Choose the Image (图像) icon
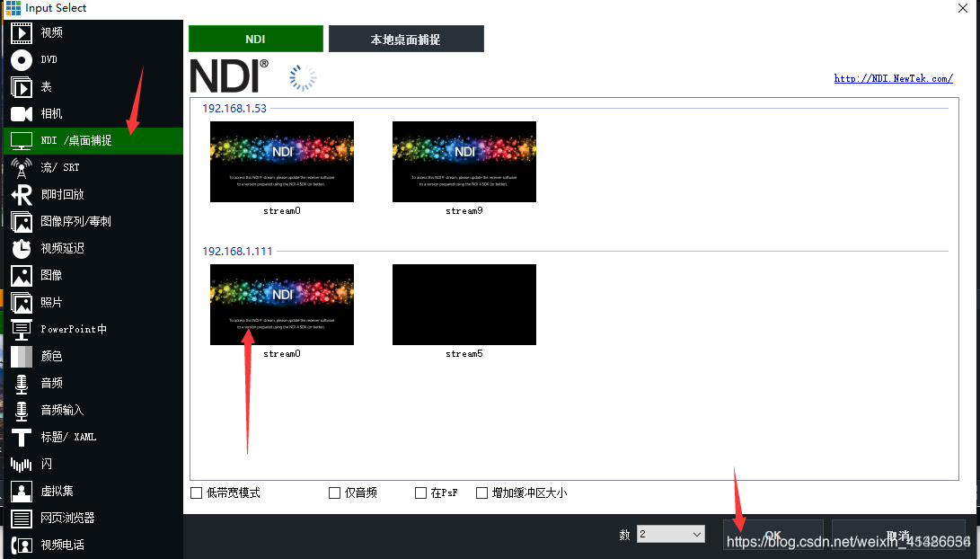This screenshot has height=559, width=980. [x=22, y=275]
